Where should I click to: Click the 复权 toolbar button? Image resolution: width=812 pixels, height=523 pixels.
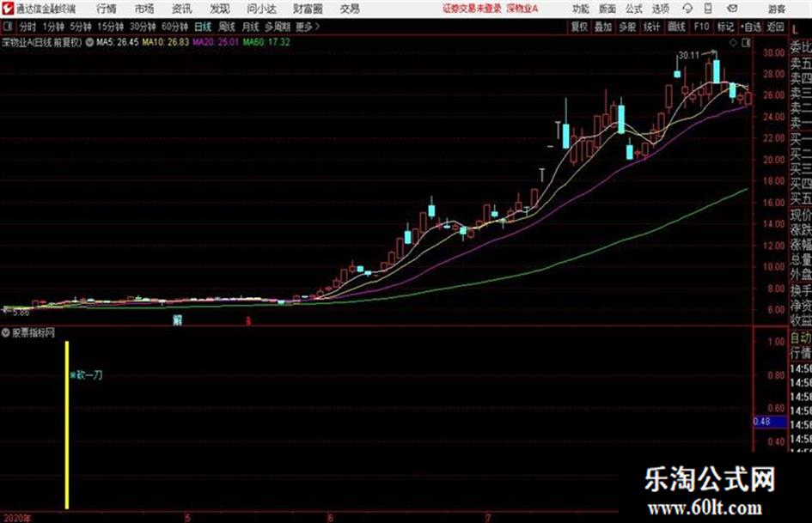click(579, 27)
